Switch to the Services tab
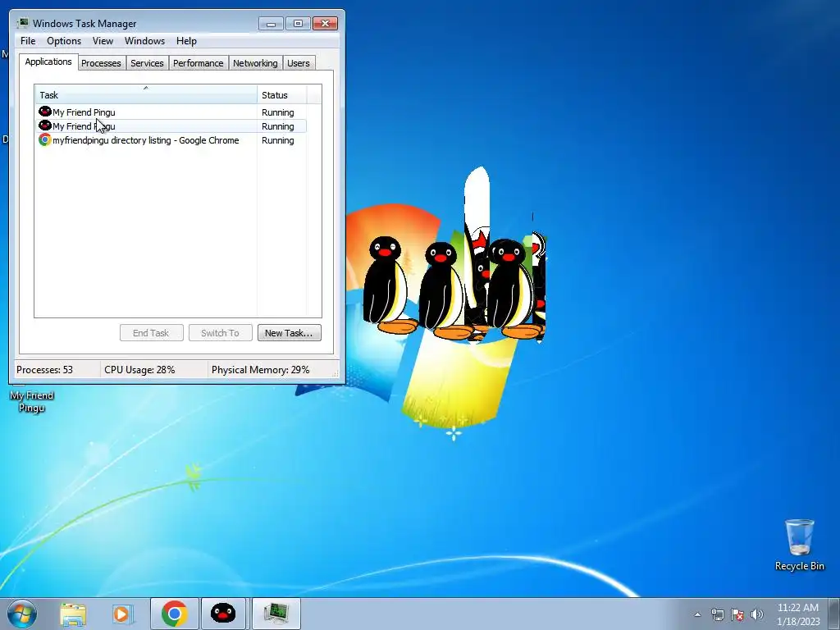This screenshot has width=840, height=630. tap(147, 63)
